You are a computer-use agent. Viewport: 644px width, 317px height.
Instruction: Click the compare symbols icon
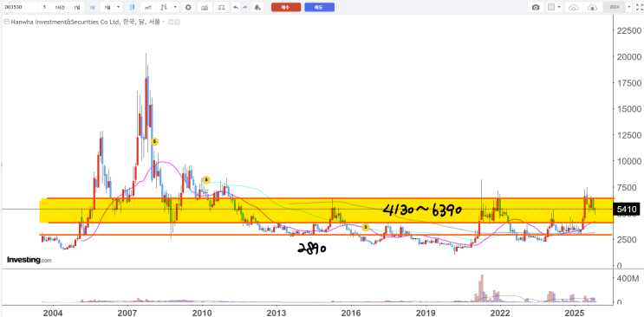[x=205, y=8]
